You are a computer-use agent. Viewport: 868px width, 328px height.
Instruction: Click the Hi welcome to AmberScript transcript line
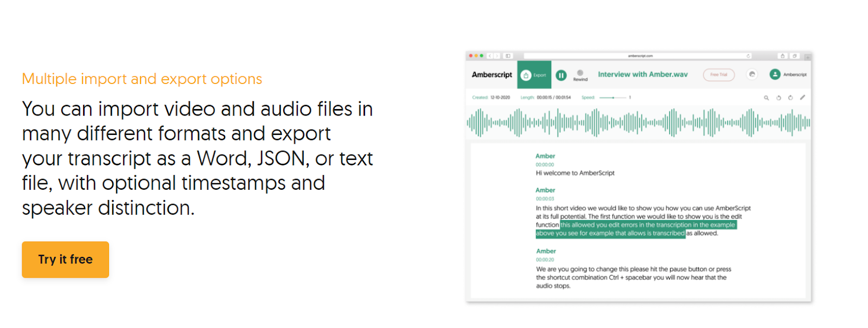(x=575, y=173)
